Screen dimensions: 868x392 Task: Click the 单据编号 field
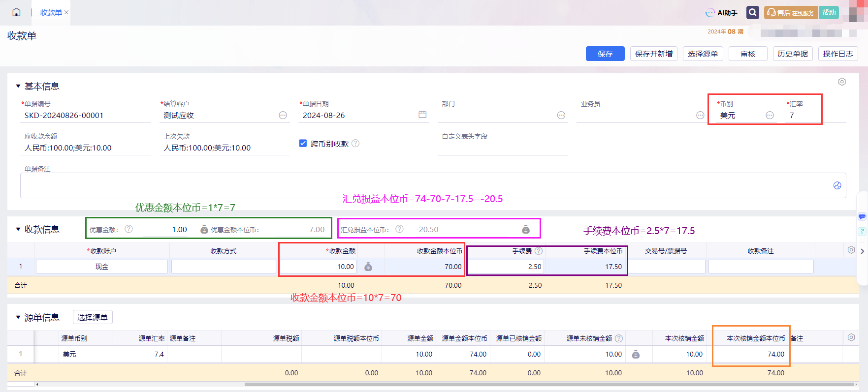pos(86,116)
